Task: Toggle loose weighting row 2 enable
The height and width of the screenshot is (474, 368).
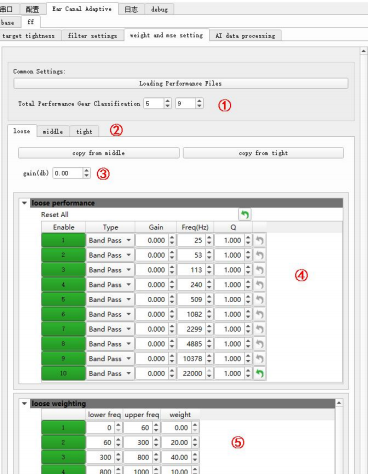Action: click(x=63, y=442)
